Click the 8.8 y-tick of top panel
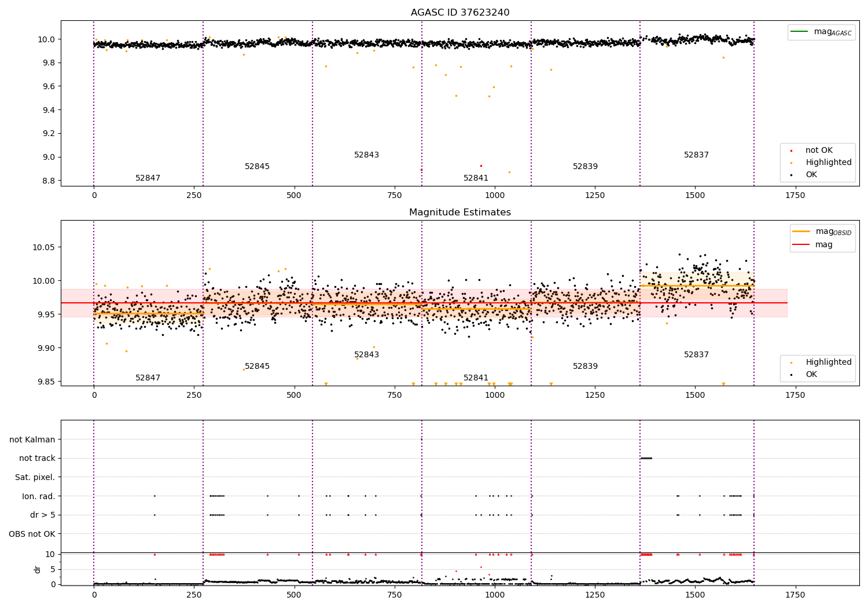This screenshot has height=608, width=868. click(x=50, y=181)
